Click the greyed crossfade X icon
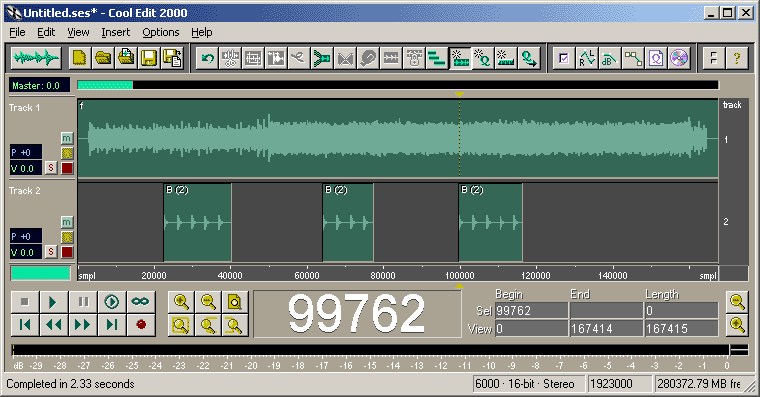The width and height of the screenshot is (760, 397). (345, 58)
